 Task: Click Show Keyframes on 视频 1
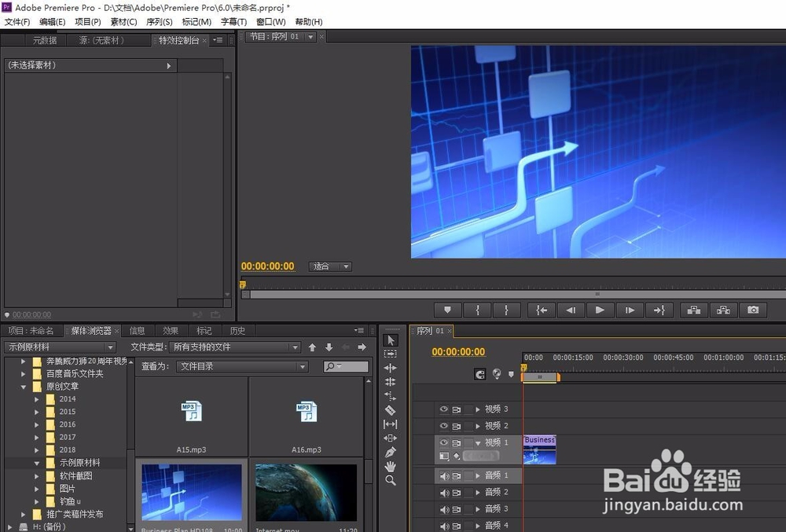point(456,456)
